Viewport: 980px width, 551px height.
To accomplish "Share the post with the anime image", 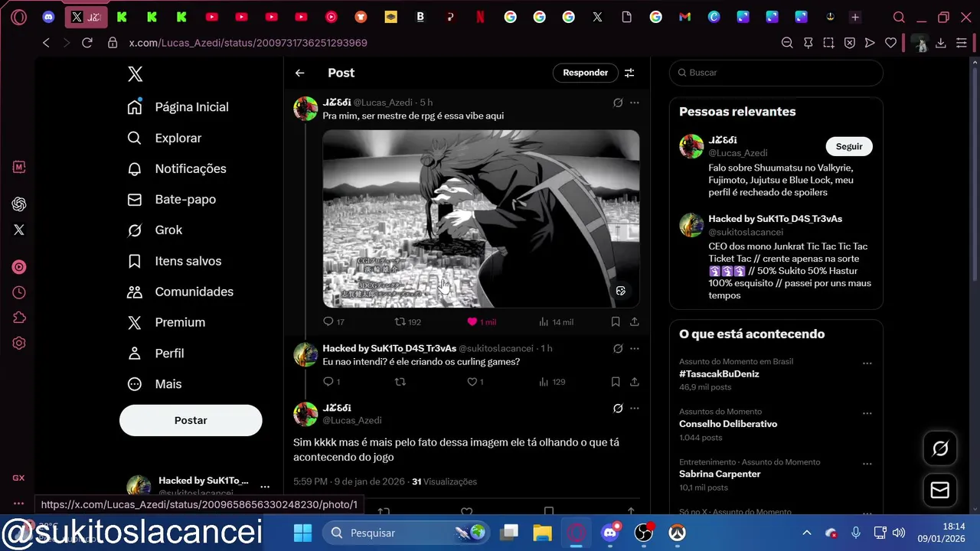I will 635,321.
